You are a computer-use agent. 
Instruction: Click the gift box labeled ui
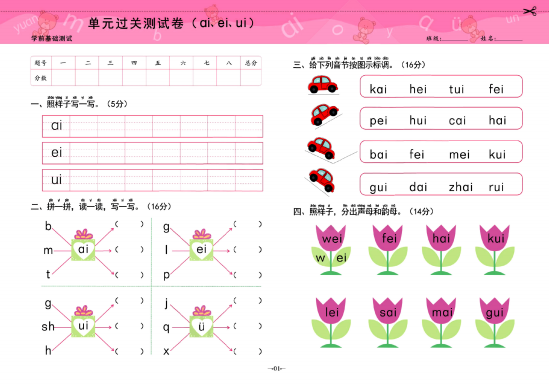tap(83, 322)
